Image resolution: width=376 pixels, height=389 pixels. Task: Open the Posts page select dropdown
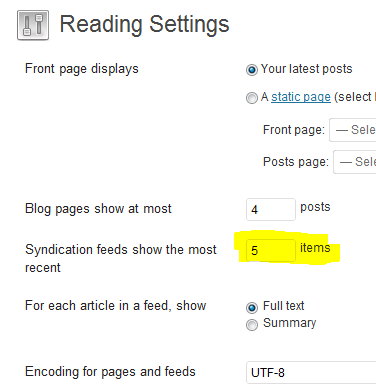point(355,162)
